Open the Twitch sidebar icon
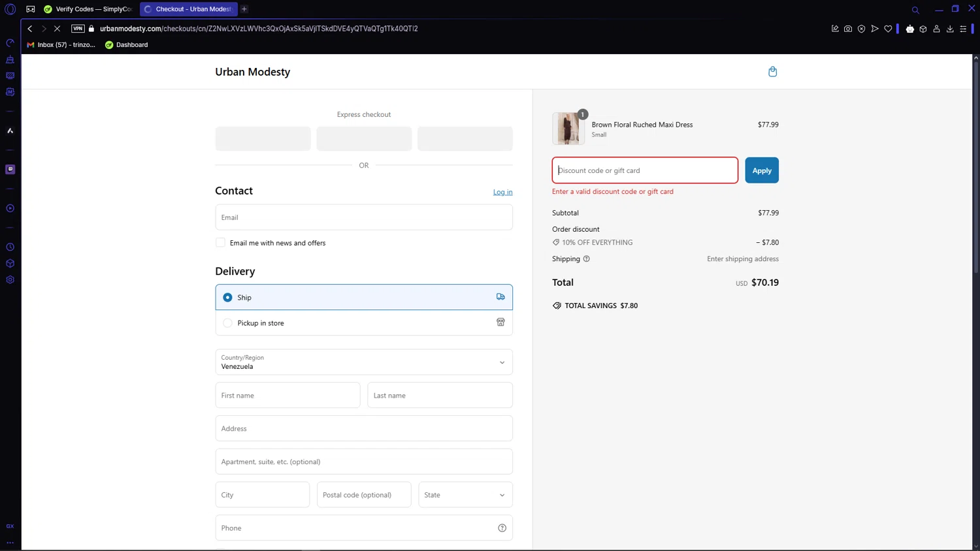 (10, 169)
